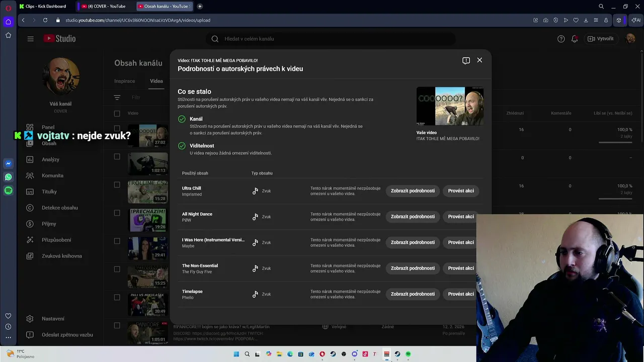Viewport: 644px width, 362px height.
Task: Open the Studio help question mark icon
Action: 561,39
